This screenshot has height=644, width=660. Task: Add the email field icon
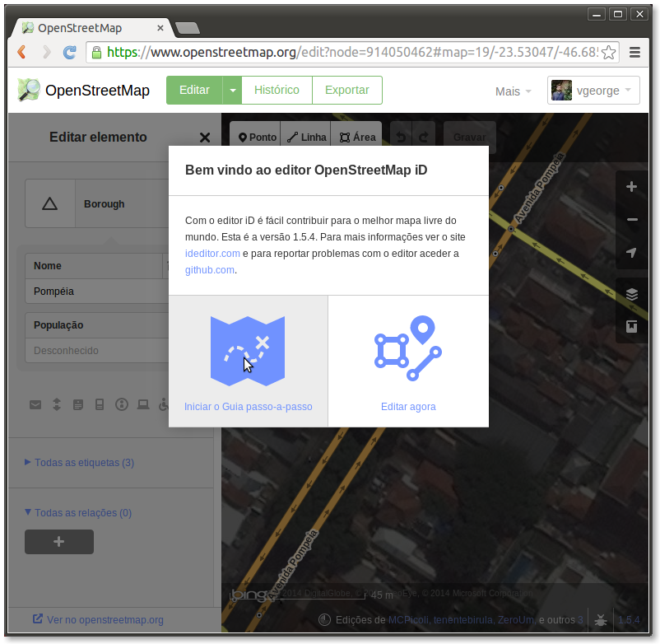[35, 404]
